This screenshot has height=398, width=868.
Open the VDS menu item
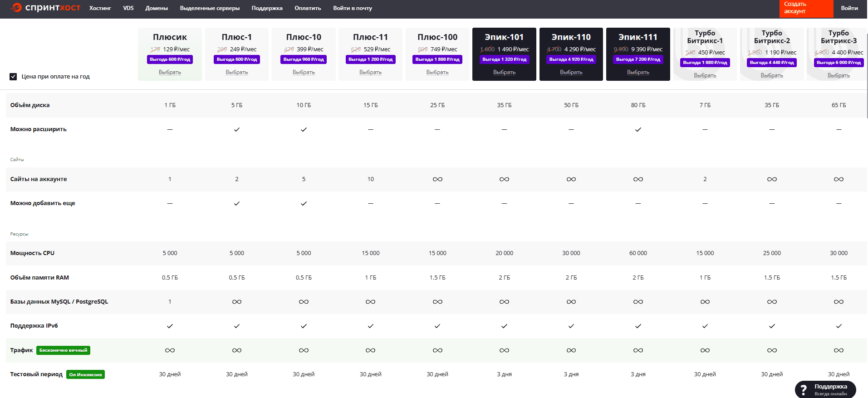(x=128, y=8)
